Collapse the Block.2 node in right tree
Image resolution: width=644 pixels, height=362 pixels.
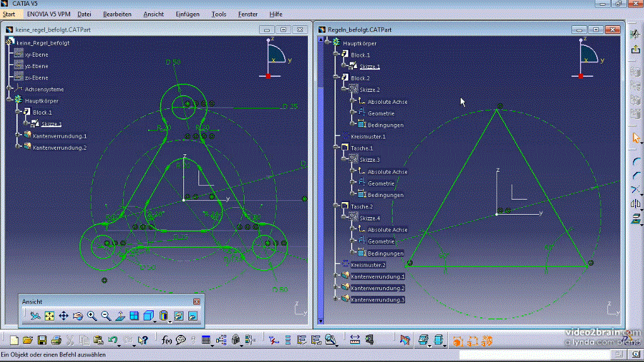click(x=336, y=77)
